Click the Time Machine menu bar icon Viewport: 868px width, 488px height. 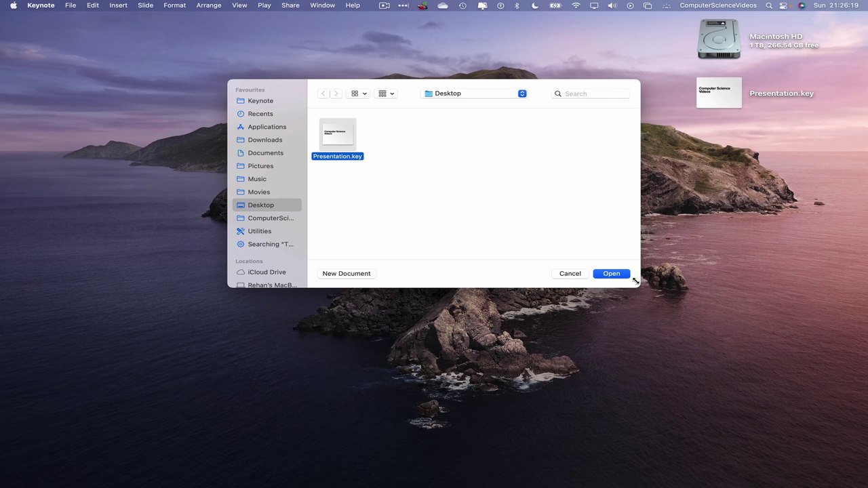coord(462,5)
